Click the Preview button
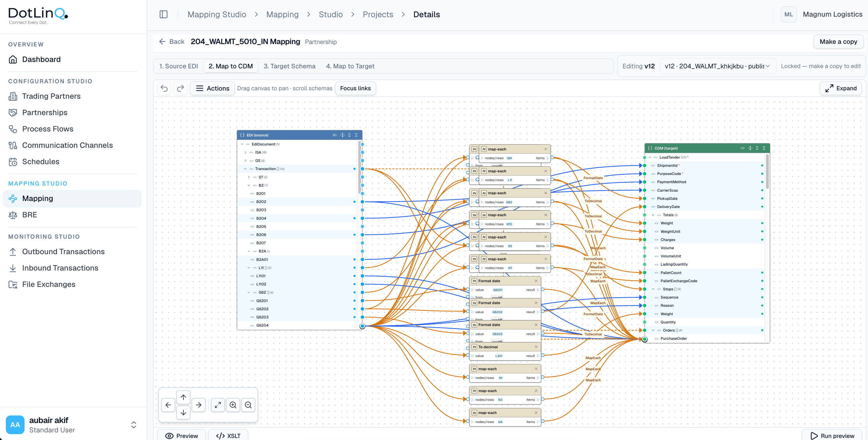The width and height of the screenshot is (868, 440). 182,436
